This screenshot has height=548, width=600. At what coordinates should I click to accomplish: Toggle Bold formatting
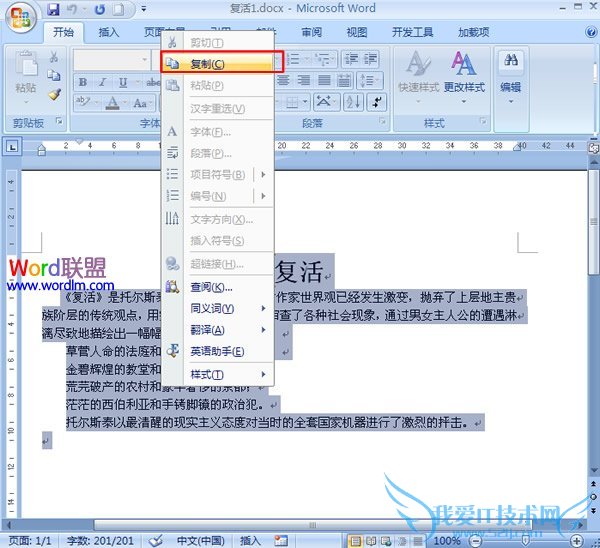83,82
